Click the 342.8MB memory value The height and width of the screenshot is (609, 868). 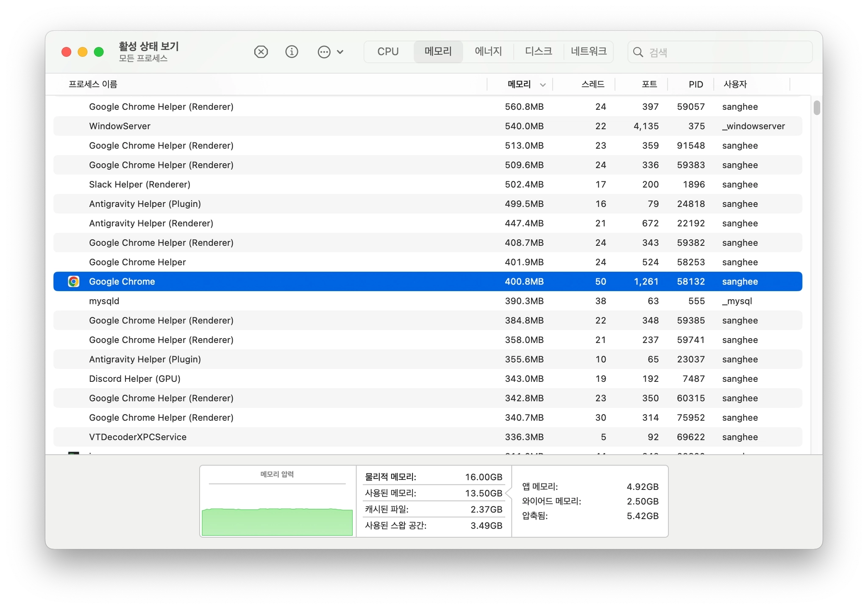[524, 398]
